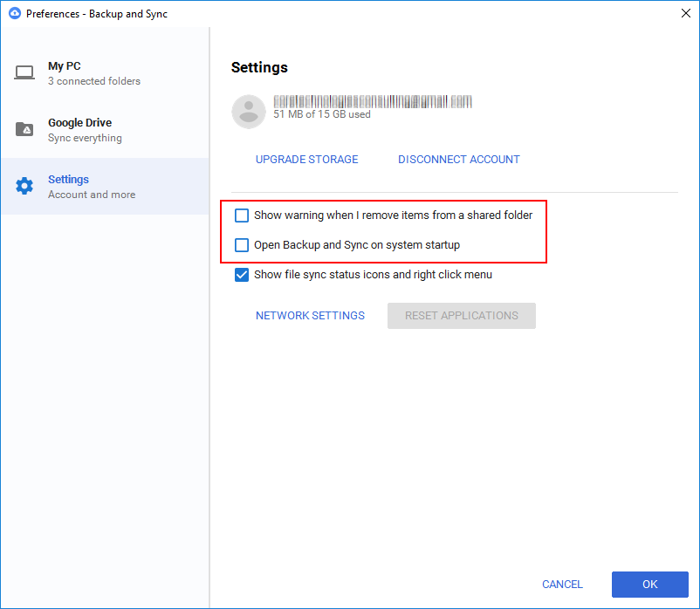Click the laptop icon beside My PC

(24, 72)
